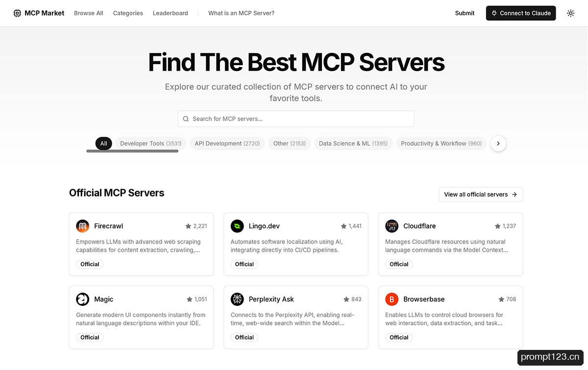This screenshot has width=588, height=370.
Task: Click the plug icon in Connect to Claude
Action: [494, 13]
